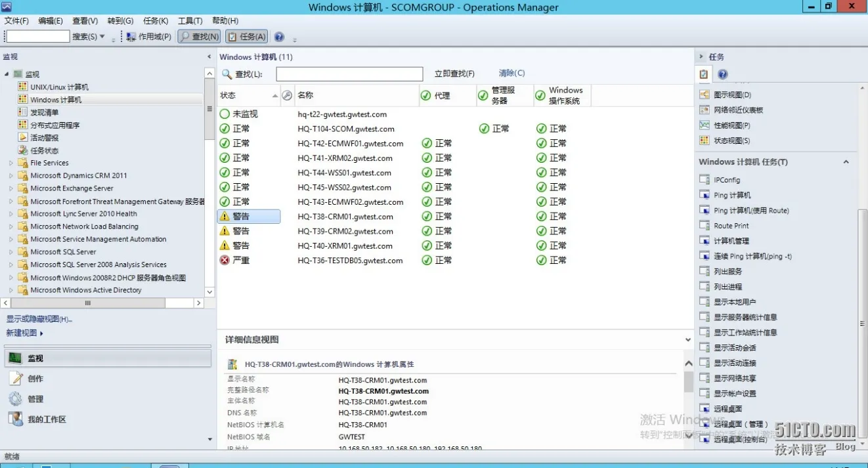Screen dimensions: 868x468
Task: Open 任务状态 view icon
Action: point(23,150)
